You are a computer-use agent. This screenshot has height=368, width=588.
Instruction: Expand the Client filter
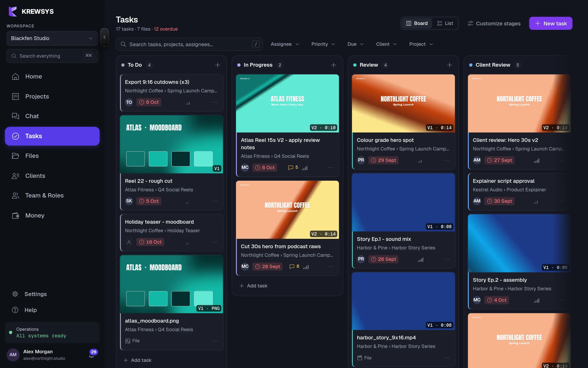point(386,44)
